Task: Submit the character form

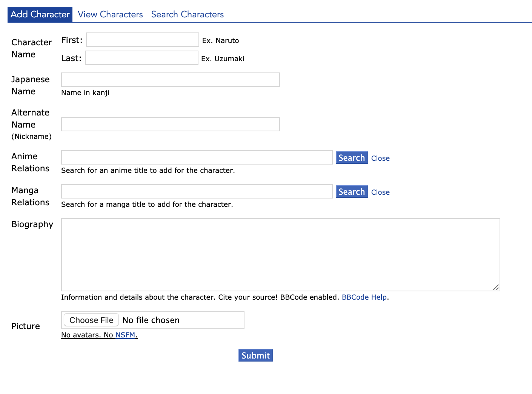Action: (255, 355)
